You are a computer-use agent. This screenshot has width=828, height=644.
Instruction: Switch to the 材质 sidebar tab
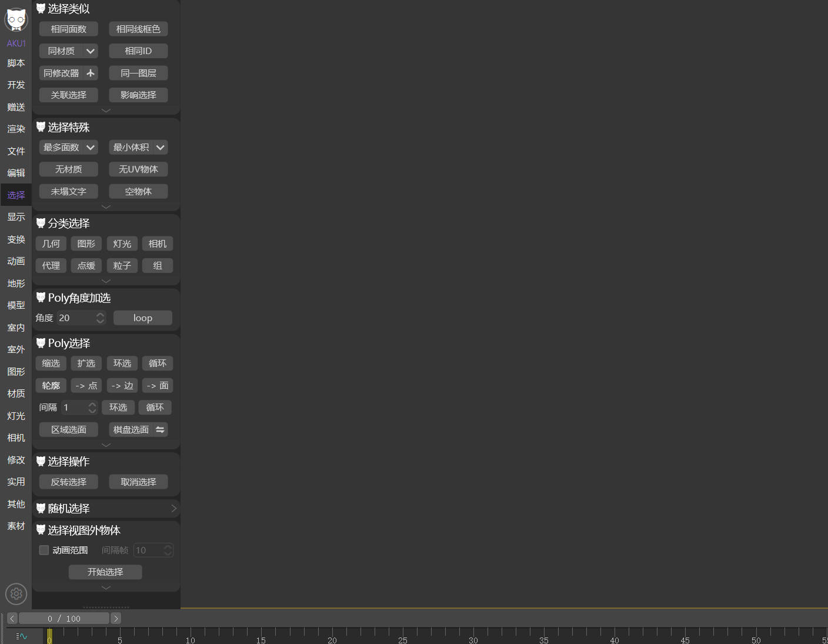pyautogui.click(x=16, y=393)
